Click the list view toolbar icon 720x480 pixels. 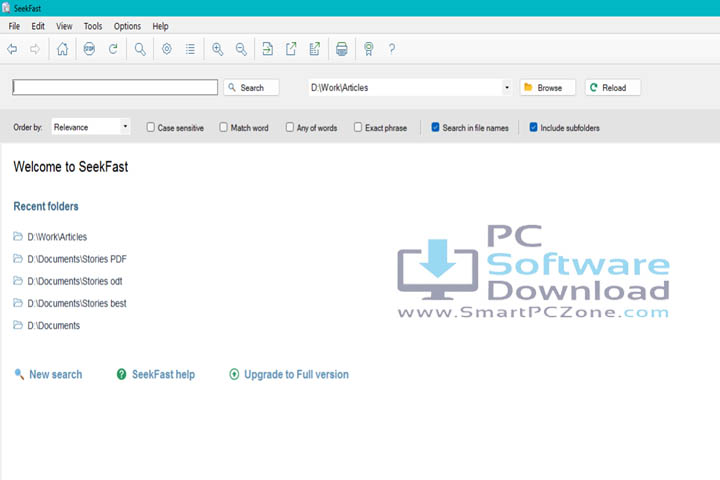point(190,49)
